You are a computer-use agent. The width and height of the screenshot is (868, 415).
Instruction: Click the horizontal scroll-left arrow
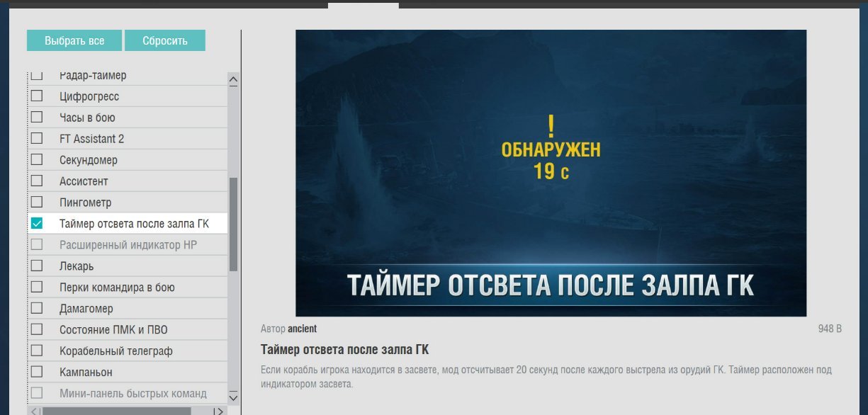click(x=34, y=411)
